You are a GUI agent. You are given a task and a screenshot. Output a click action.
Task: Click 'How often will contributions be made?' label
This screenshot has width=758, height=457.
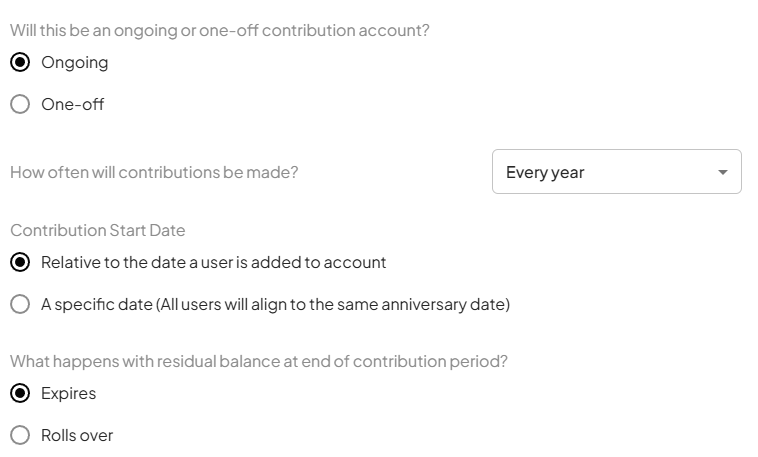[154, 172]
